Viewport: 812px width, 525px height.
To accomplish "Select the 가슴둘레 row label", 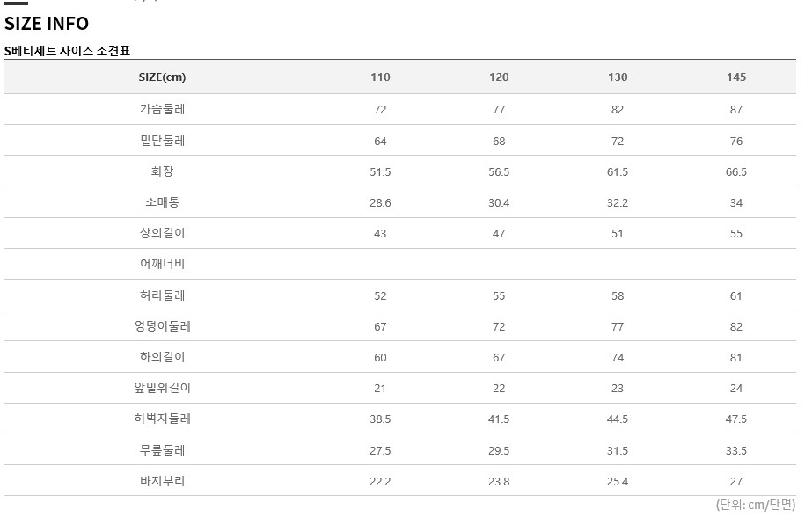I will (162, 110).
